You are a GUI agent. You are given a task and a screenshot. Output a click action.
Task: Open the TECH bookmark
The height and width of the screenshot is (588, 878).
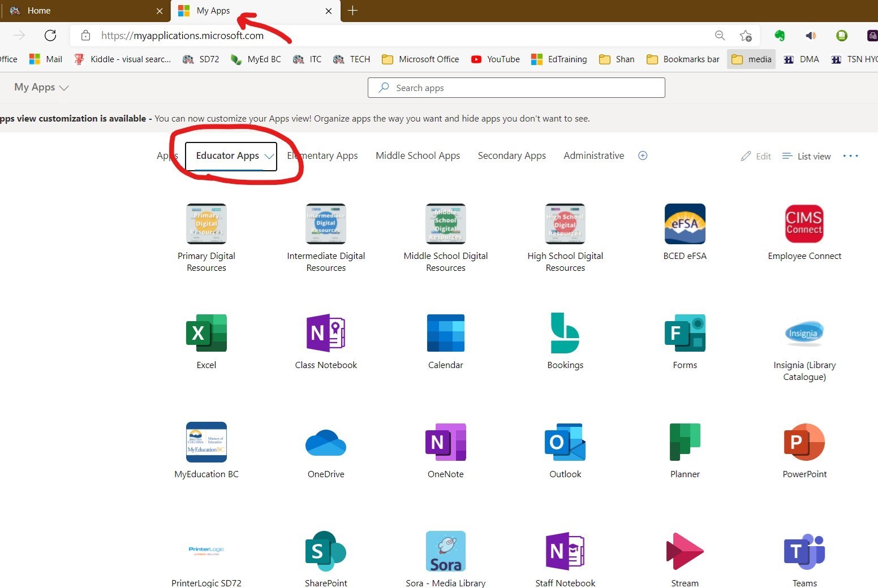point(351,59)
